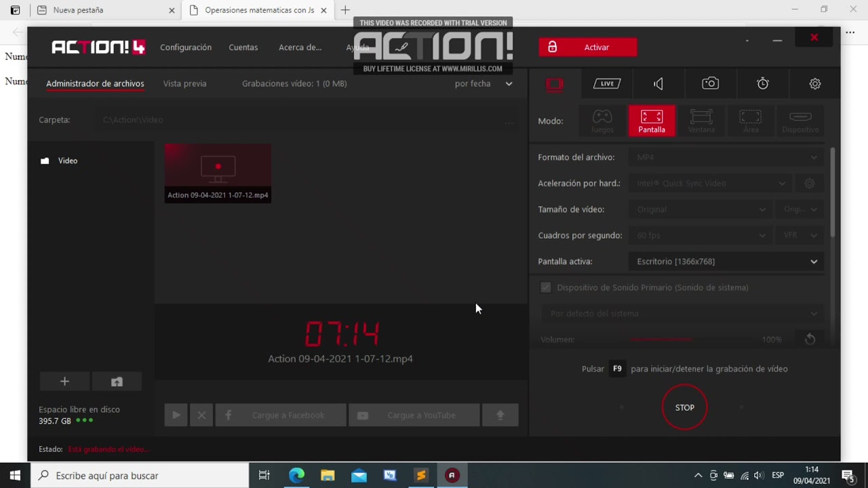The width and height of the screenshot is (868, 488).
Task: Open Sublime Text from the taskbar
Action: click(x=421, y=475)
